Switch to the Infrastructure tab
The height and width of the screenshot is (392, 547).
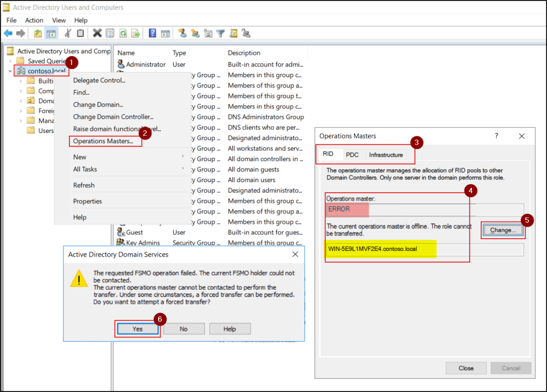[386, 154]
